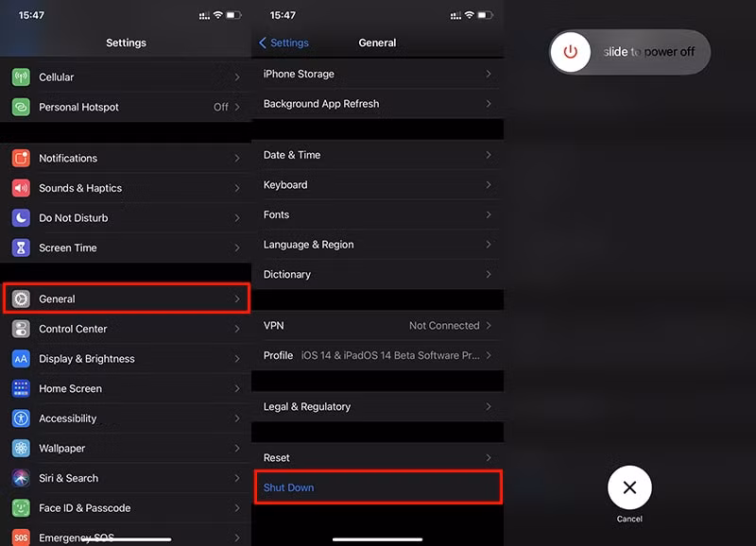The image size is (756, 546).
Task: Tap the round X Cancel button
Action: coord(629,487)
